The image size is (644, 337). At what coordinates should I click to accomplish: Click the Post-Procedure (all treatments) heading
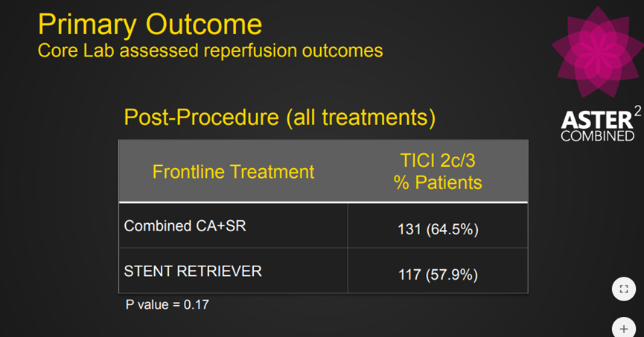pos(279,117)
